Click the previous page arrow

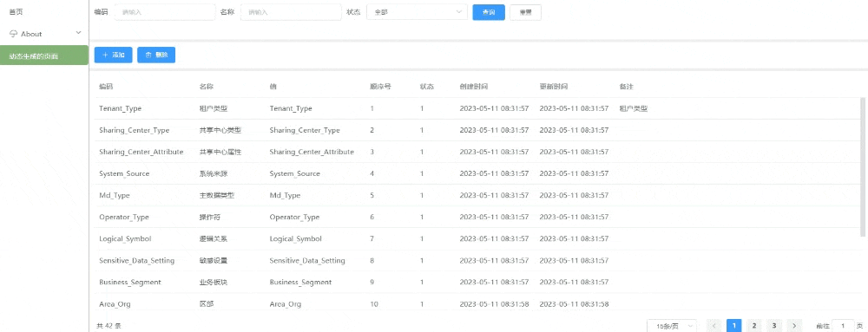[x=714, y=326]
